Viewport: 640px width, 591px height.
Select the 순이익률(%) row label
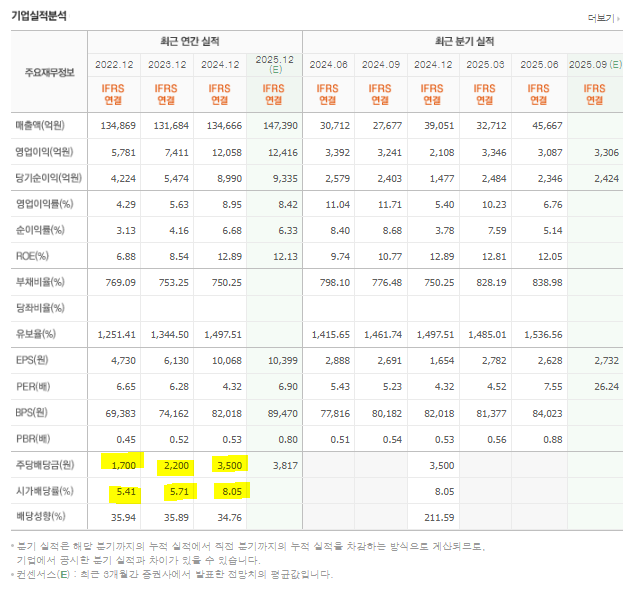pos(40,230)
